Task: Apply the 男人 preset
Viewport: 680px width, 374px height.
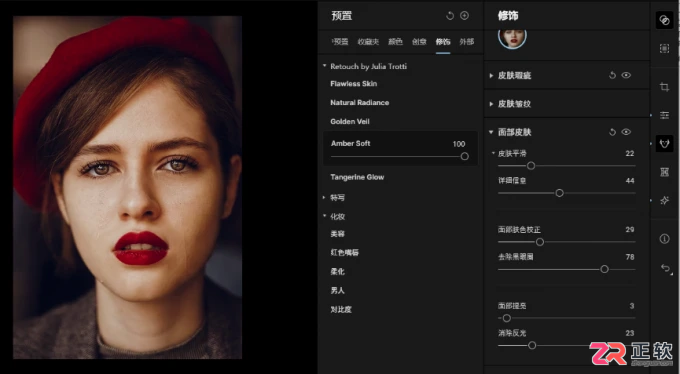Action: tap(337, 291)
